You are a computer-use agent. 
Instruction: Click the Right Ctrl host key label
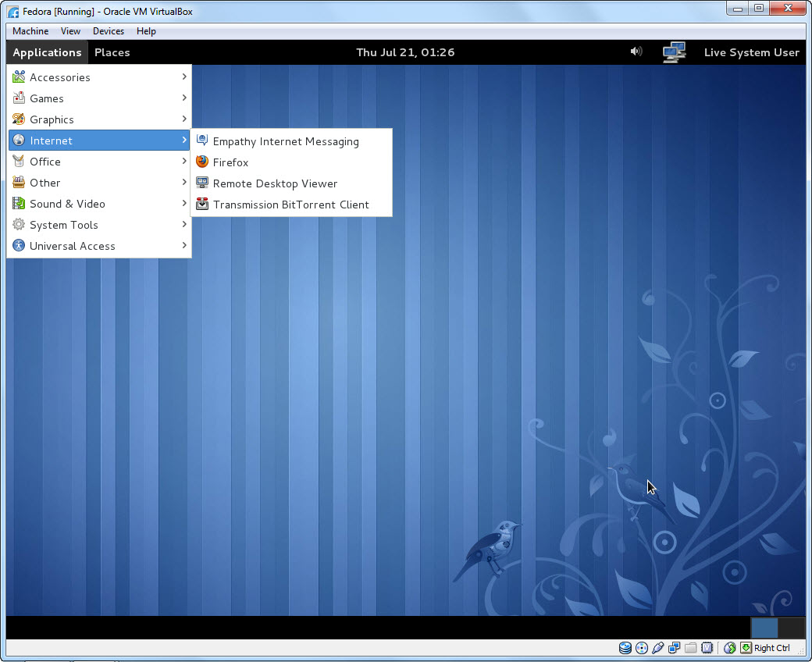[771, 648]
